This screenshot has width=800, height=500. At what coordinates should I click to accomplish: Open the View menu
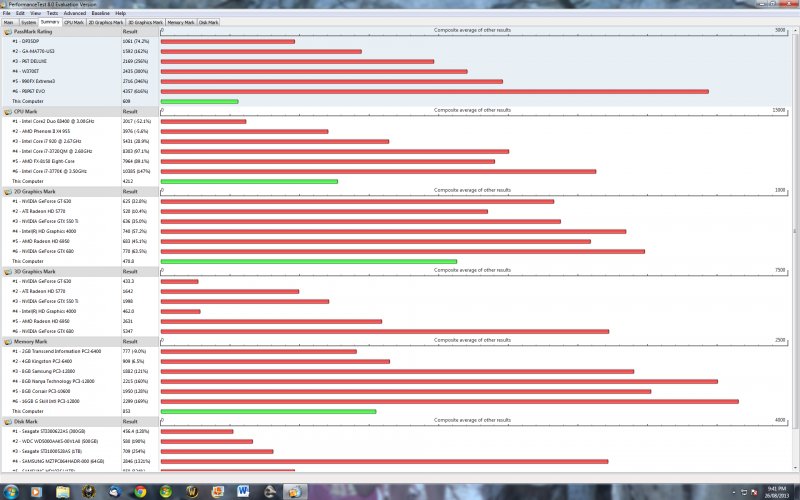(35, 13)
